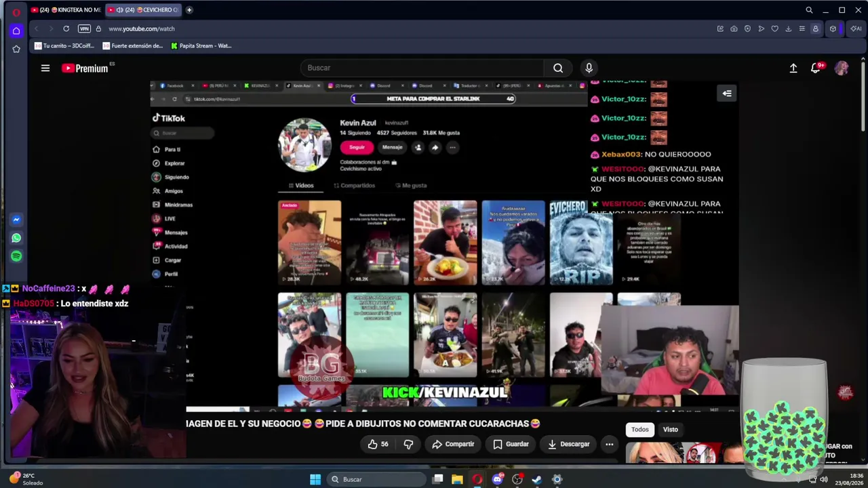Toggle the Opera VPN badge
Image resolution: width=868 pixels, height=488 pixels.
click(x=84, y=28)
